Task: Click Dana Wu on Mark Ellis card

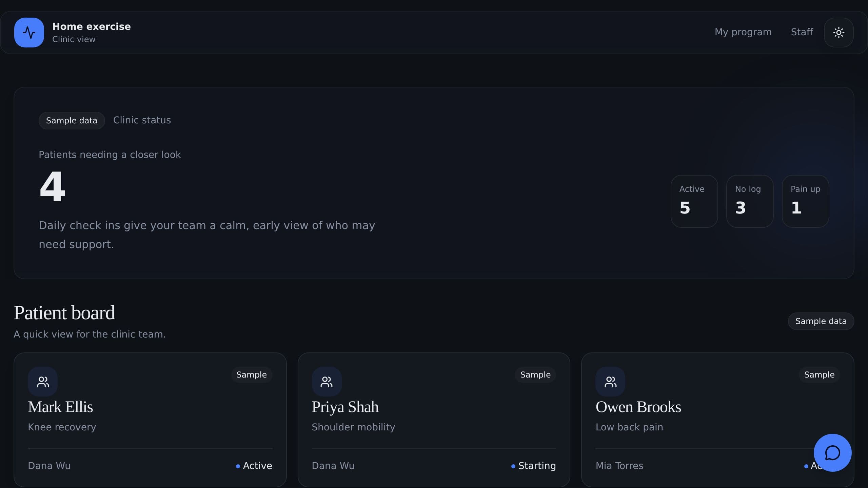Action: click(x=49, y=466)
